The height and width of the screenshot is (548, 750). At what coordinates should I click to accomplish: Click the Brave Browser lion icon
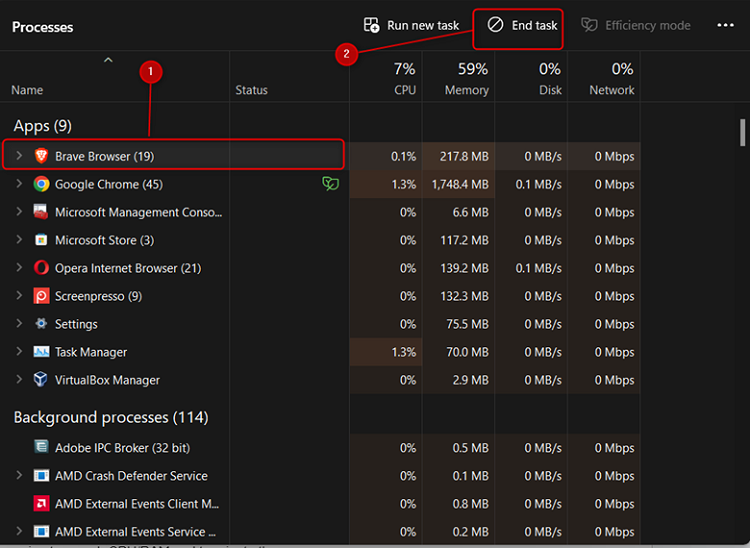41,156
